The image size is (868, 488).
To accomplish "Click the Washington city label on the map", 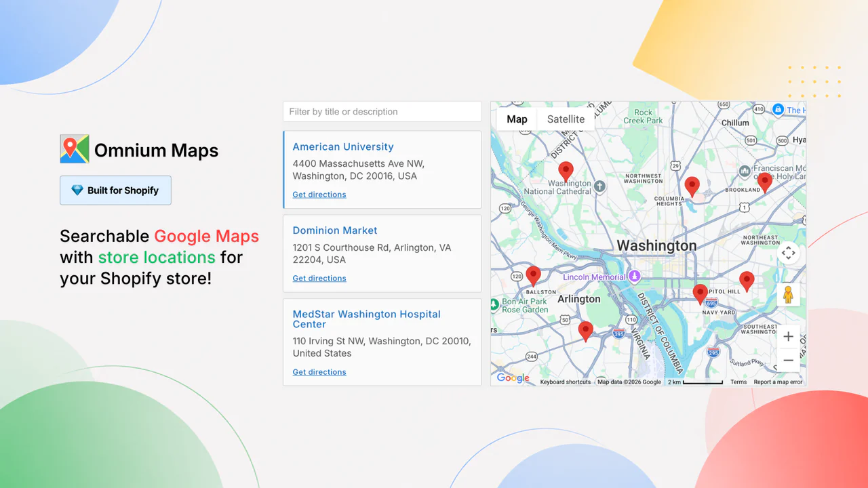I will [x=656, y=246].
